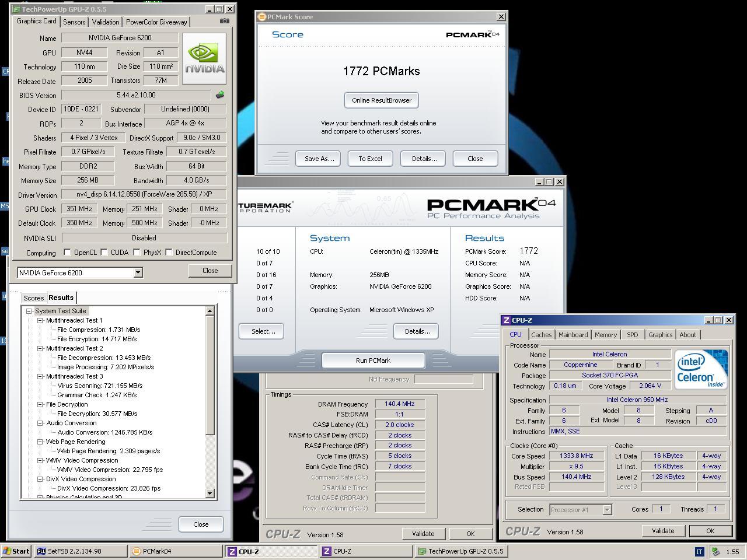The image size is (747, 560).
Task: Click the To Excel button
Action: 370,159
